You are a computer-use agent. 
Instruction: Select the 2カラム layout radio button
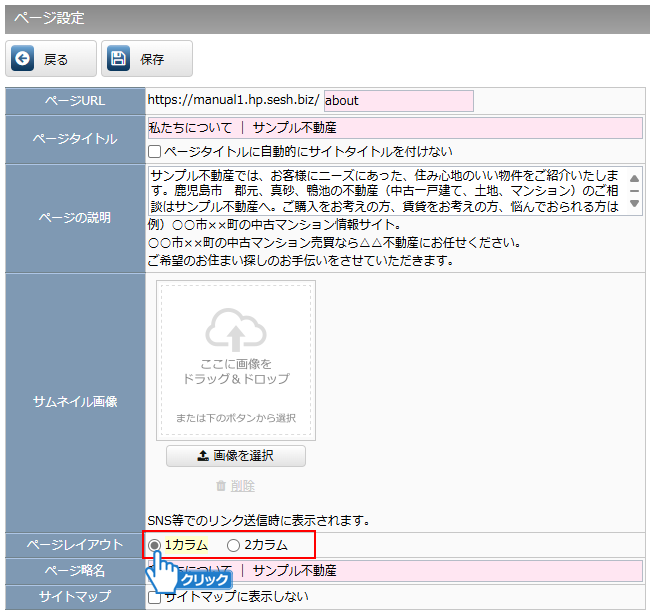point(233,545)
